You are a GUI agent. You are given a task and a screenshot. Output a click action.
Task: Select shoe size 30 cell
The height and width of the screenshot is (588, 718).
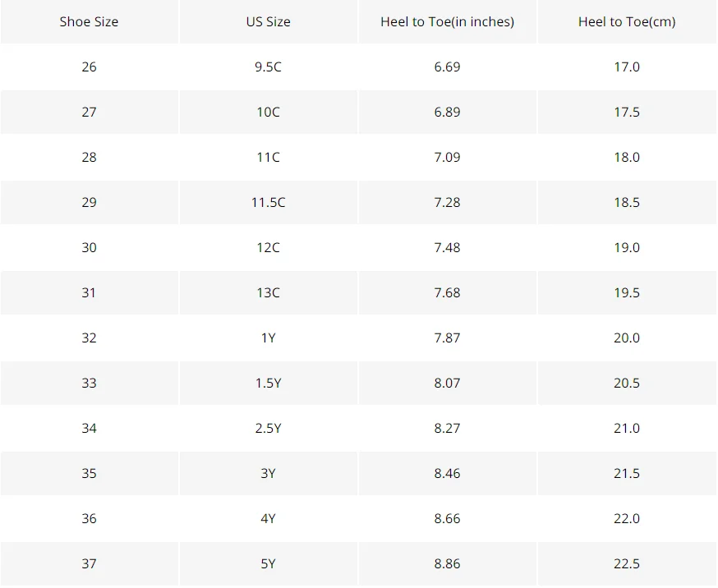point(89,247)
